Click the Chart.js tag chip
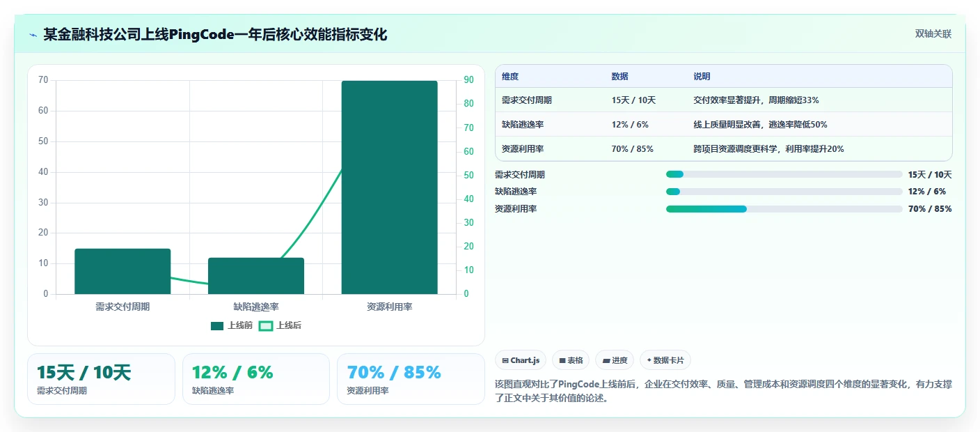 click(x=521, y=360)
